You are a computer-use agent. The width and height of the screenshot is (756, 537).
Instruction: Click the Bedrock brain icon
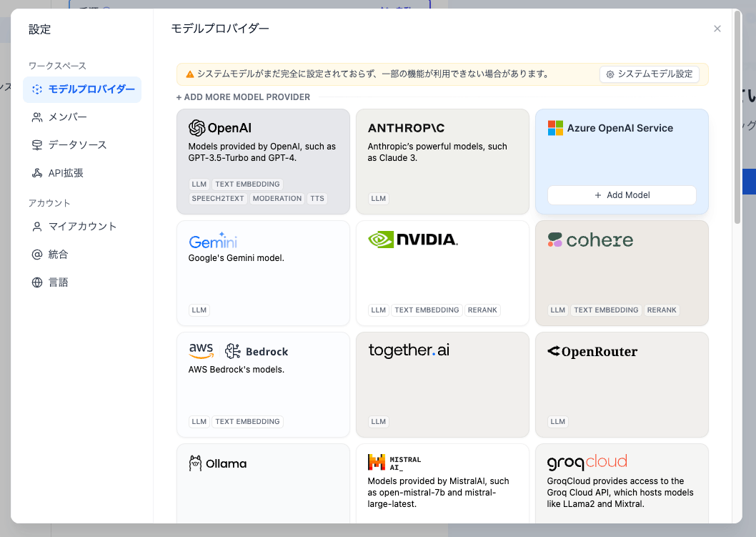(x=233, y=351)
